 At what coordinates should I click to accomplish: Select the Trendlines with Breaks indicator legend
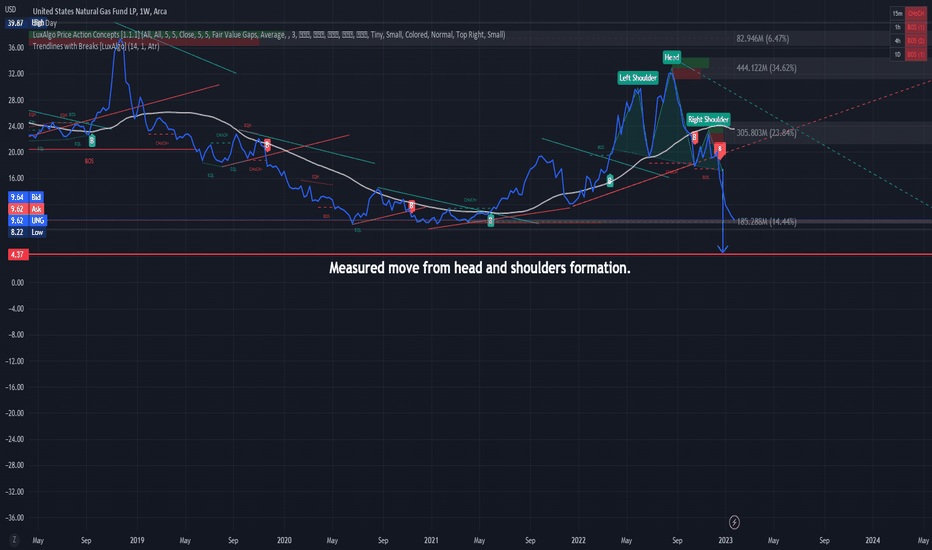(96, 46)
